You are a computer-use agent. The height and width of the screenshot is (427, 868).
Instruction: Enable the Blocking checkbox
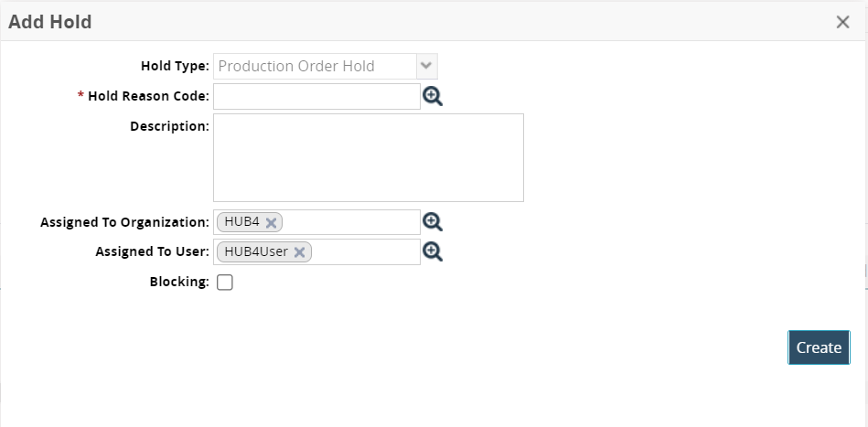click(225, 283)
